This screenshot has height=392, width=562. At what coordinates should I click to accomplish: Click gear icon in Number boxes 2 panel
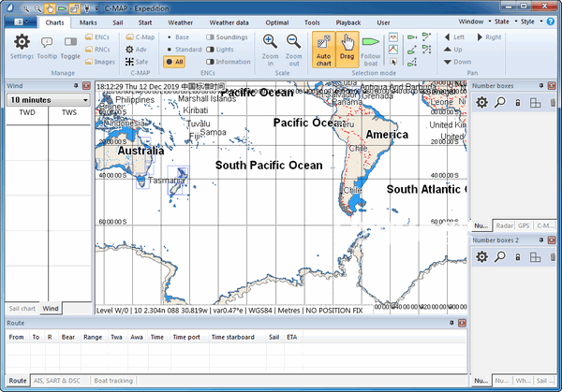tap(482, 256)
